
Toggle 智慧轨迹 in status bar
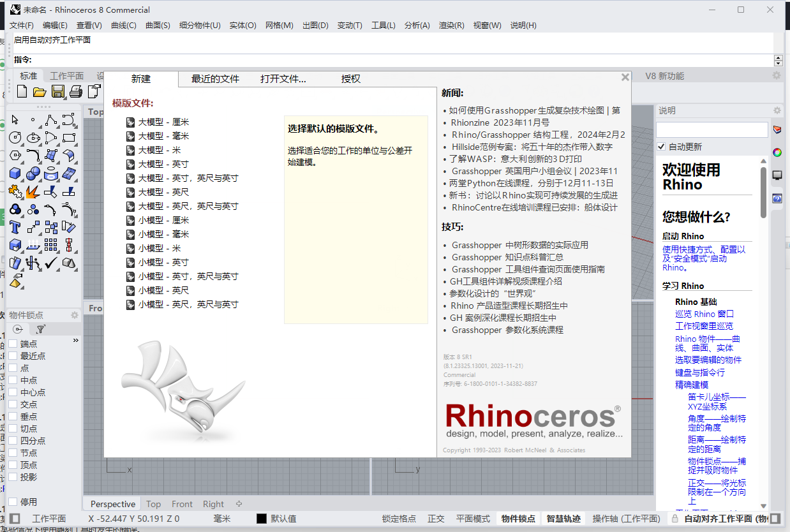click(x=563, y=518)
